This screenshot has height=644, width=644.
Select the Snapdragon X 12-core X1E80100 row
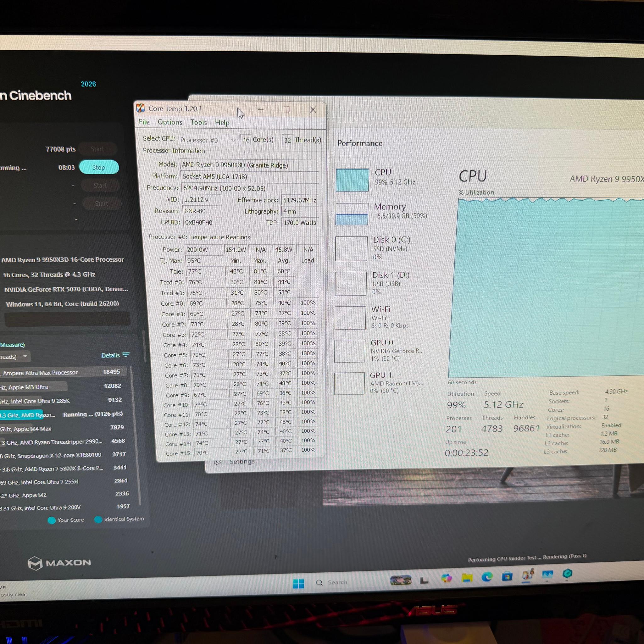pyautogui.click(x=63, y=455)
